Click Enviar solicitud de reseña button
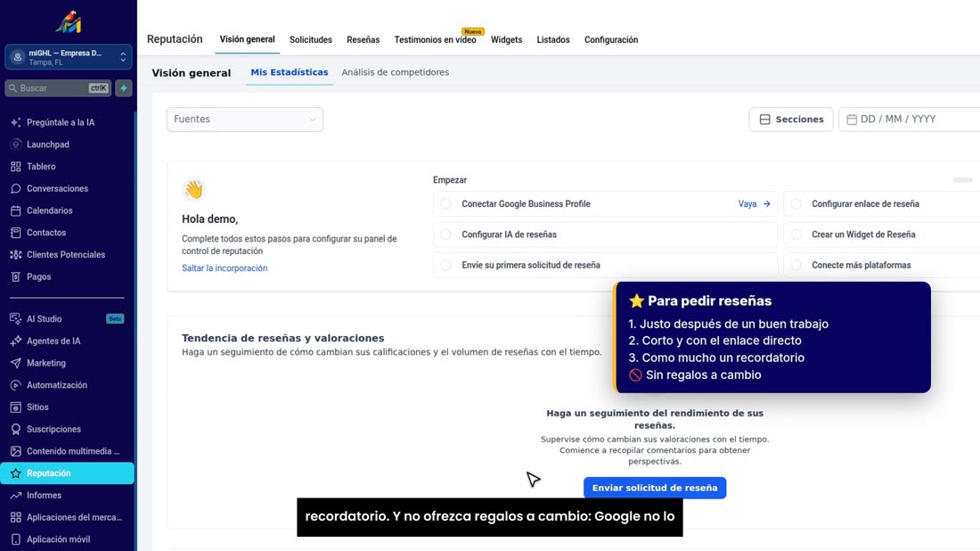Image resolution: width=980 pixels, height=551 pixels. [x=655, y=488]
